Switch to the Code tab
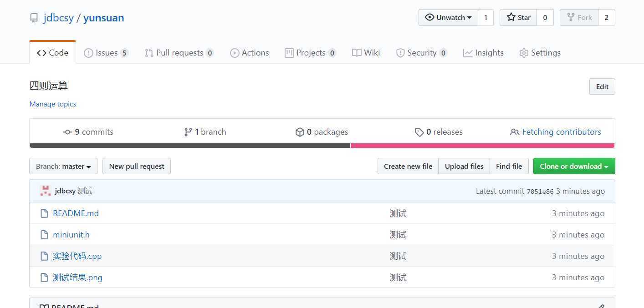Viewport: 644px width, 308px height. click(52, 53)
